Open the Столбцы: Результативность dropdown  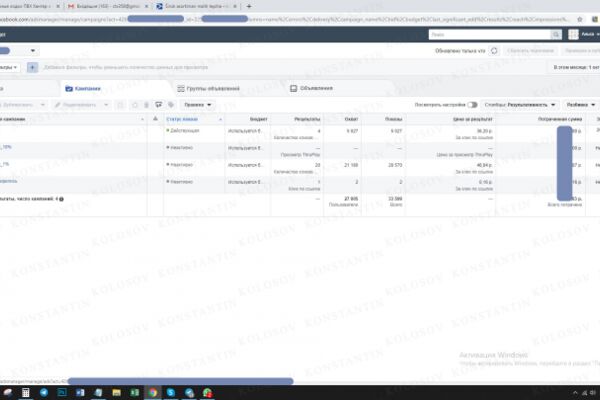coord(520,105)
